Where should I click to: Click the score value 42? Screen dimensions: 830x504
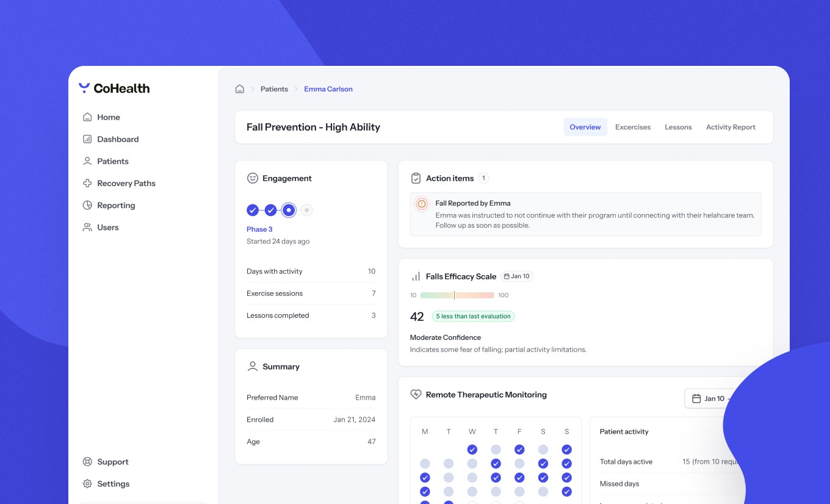click(417, 317)
